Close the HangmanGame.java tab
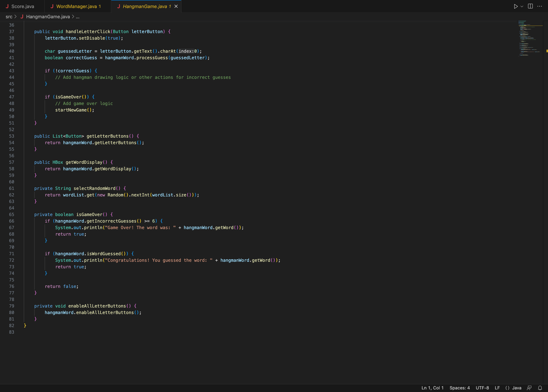The width and height of the screenshot is (548, 392). (x=176, y=6)
